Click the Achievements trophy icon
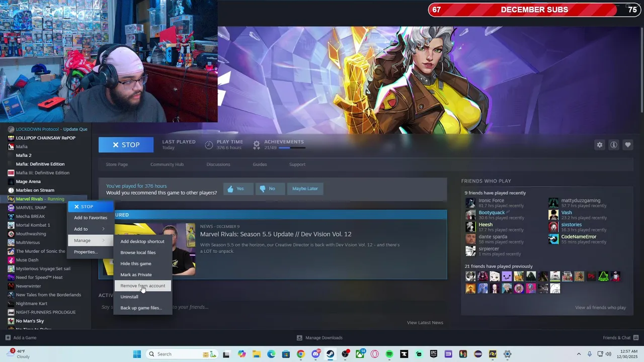The height and width of the screenshot is (362, 644). pos(257,145)
